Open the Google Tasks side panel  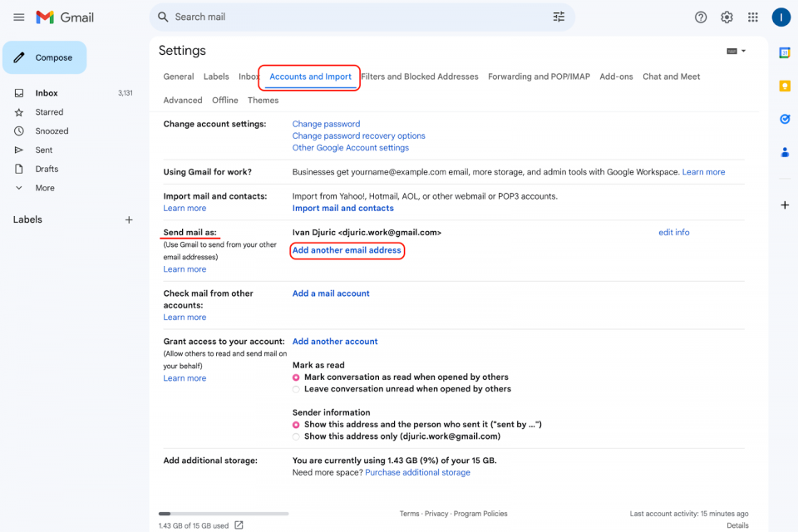pos(784,119)
